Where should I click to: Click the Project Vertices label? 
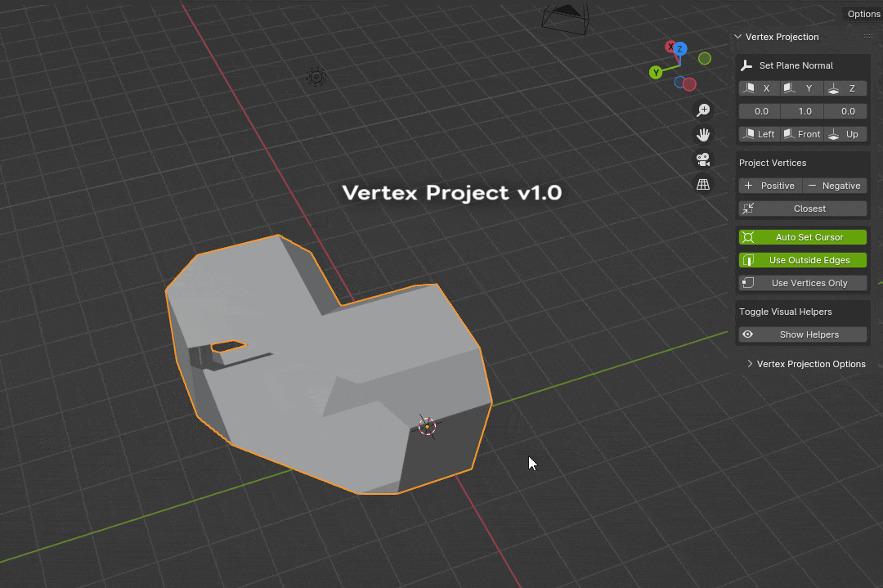tap(773, 163)
